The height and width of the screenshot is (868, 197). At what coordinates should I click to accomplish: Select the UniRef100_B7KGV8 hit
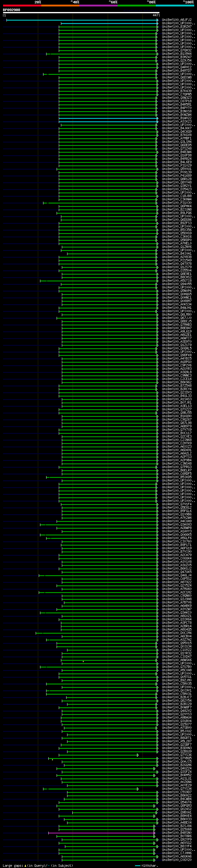coord(177,135)
